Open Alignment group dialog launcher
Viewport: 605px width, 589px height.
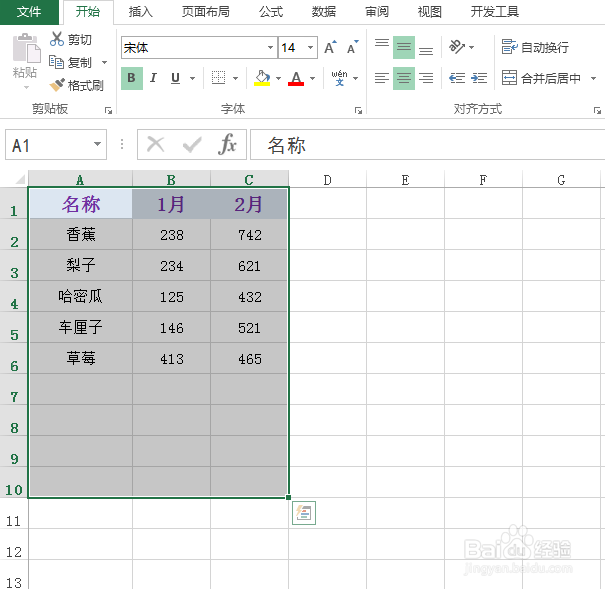click(x=597, y=111)
